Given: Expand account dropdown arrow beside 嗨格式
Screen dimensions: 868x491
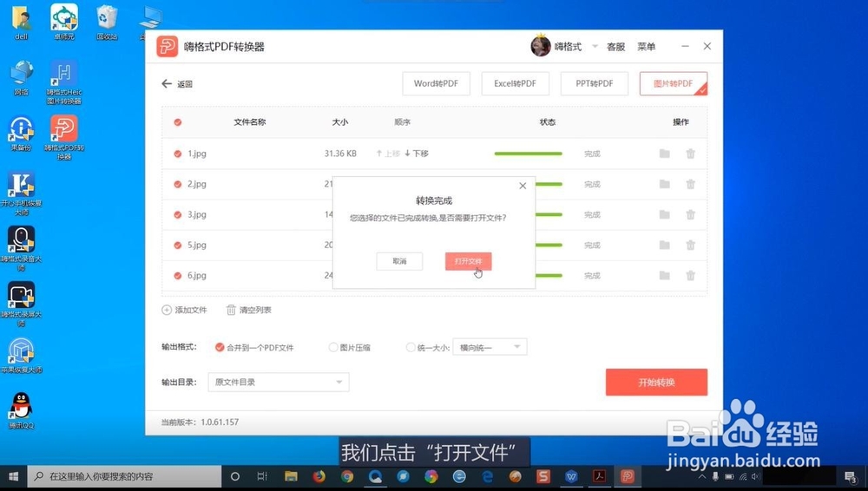Looking at the screenshot, I should [595, 46].
